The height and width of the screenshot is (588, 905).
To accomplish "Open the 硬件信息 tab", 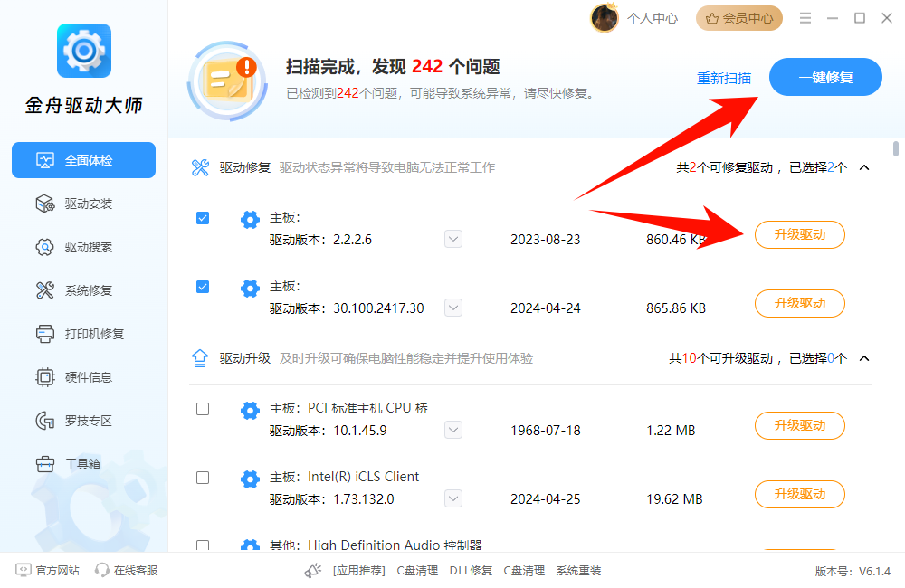I will 83,377.
